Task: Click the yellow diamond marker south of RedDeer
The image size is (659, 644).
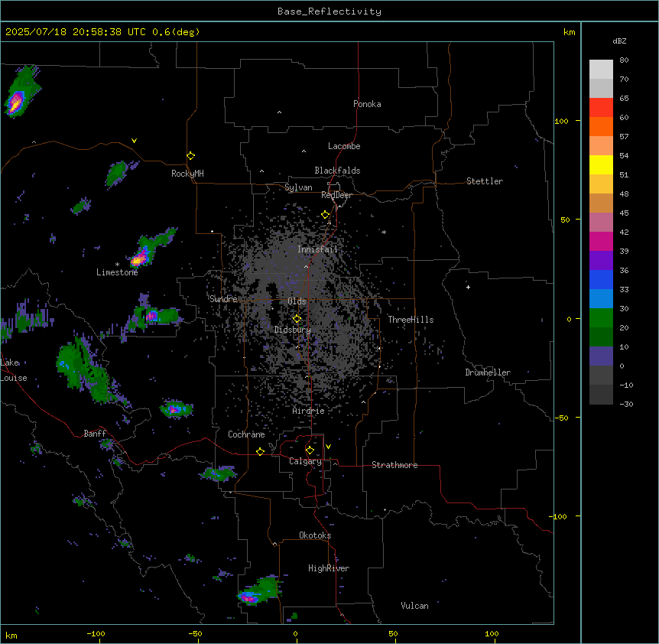Action: 326,215
